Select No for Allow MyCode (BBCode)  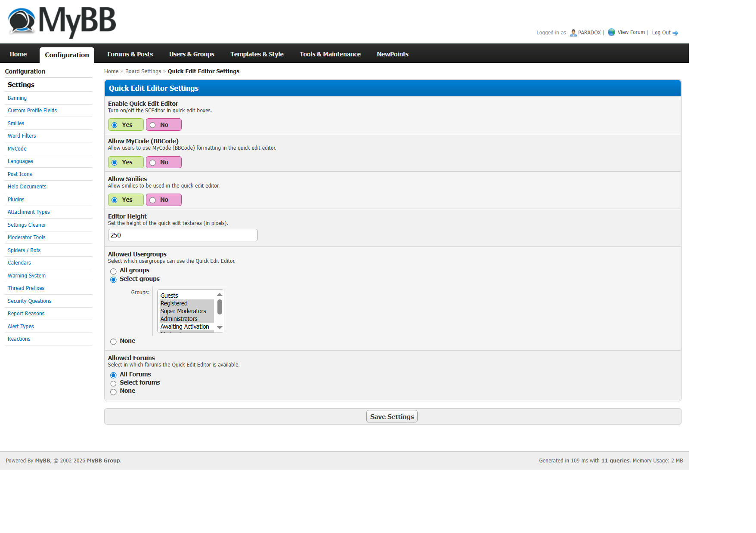153,163
